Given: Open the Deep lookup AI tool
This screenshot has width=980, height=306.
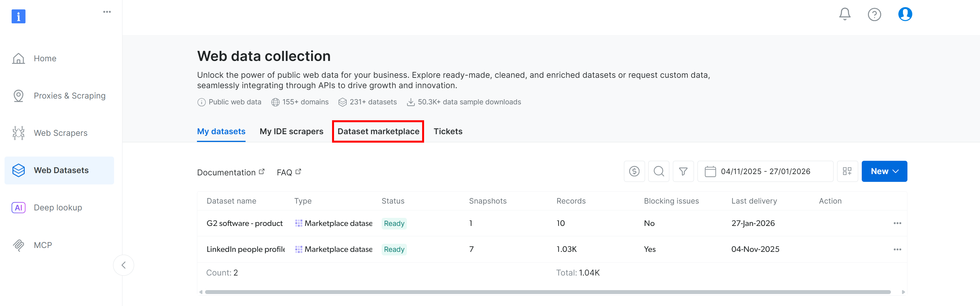Looking at the screenshot, I should [x=57, y=207].
